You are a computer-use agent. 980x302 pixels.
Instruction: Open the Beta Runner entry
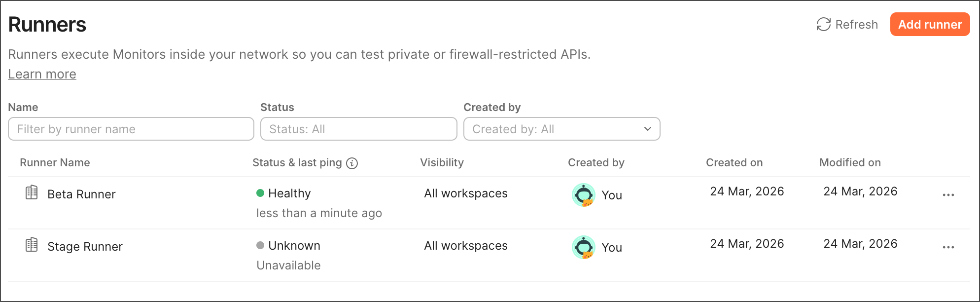pos(81,194)
